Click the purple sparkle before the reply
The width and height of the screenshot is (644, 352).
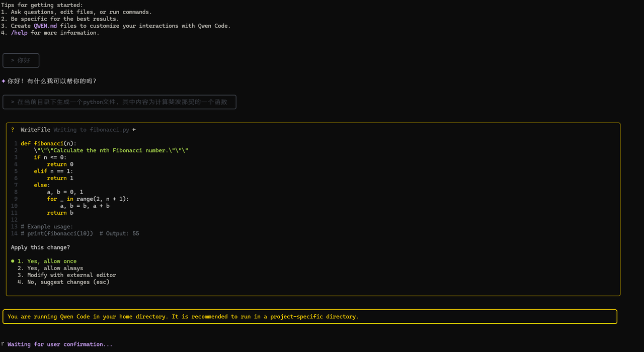(x=4, y=81)
